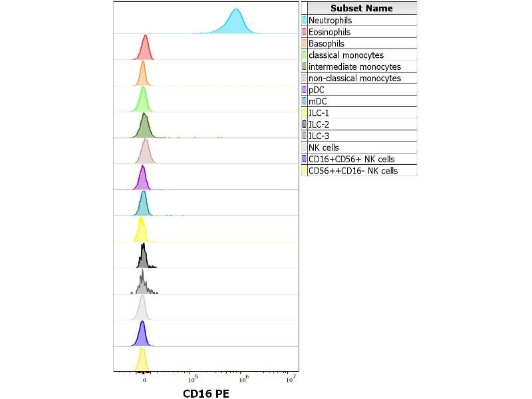Click the 0 tick label on x-axis
Screen dimensions: 532x399
pyautogui.click(x=144, y=380)
